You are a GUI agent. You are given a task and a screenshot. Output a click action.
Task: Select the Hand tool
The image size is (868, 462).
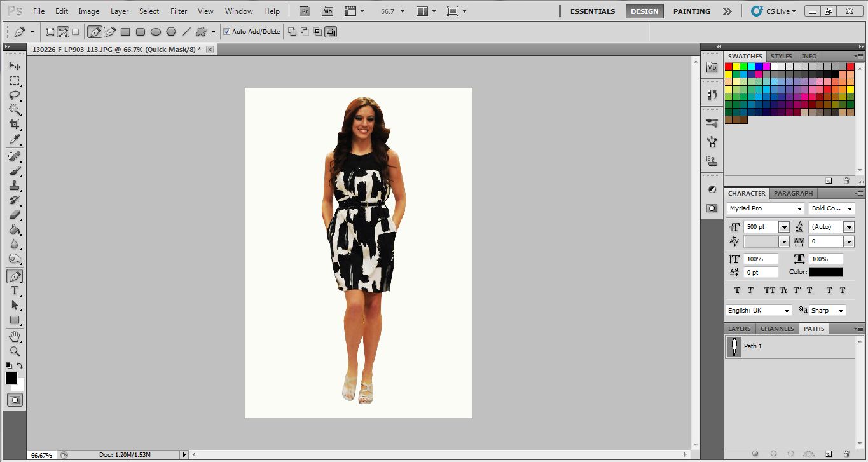tap(15, 336)
